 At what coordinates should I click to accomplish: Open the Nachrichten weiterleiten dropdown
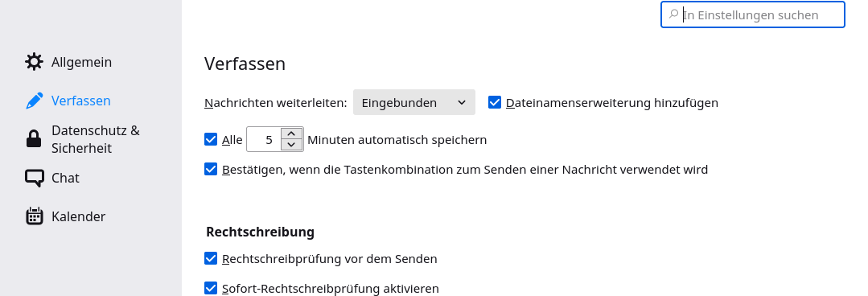coord(414,102)
